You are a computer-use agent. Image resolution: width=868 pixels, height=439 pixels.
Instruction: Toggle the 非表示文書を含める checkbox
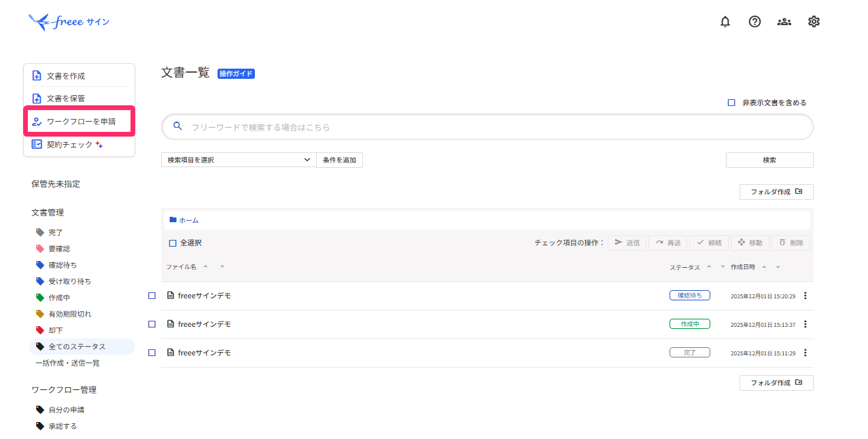tap(731, 103)
